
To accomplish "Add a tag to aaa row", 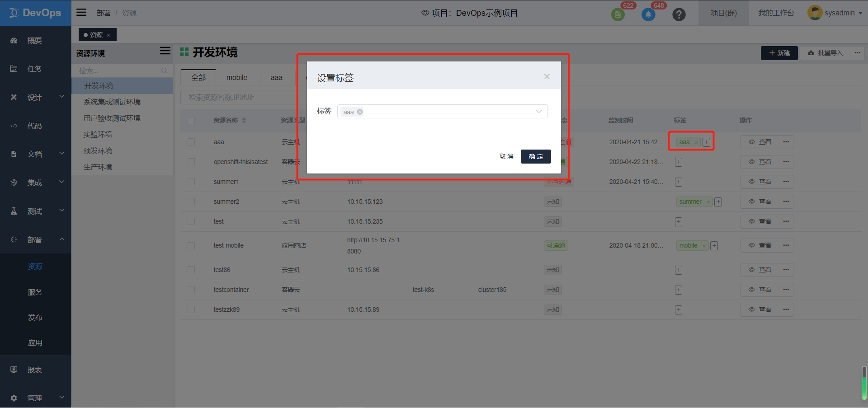I will click(706, 142).
